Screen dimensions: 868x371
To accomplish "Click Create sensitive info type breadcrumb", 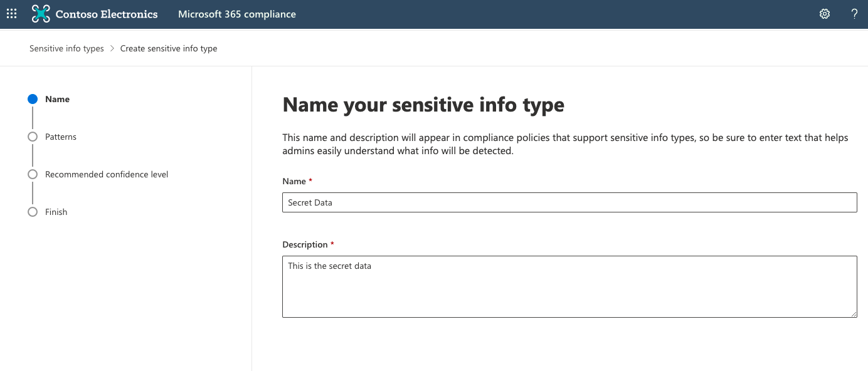I will click(169, 48).
